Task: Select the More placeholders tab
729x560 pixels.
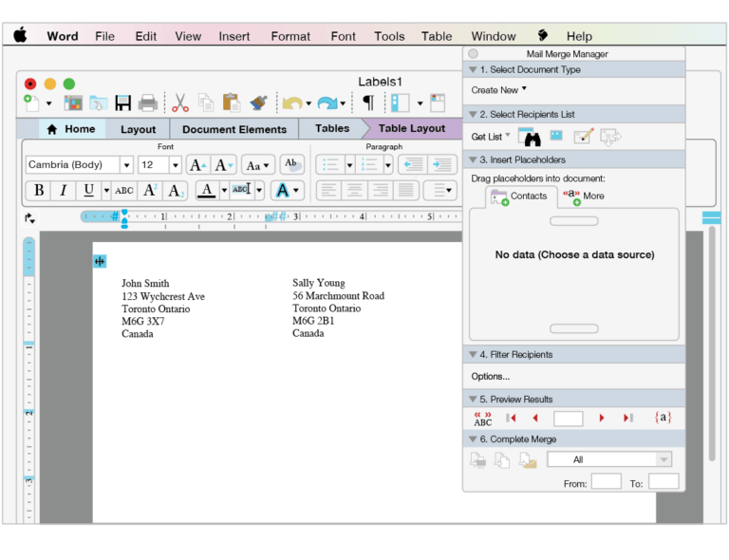Action: coord(583,196)
